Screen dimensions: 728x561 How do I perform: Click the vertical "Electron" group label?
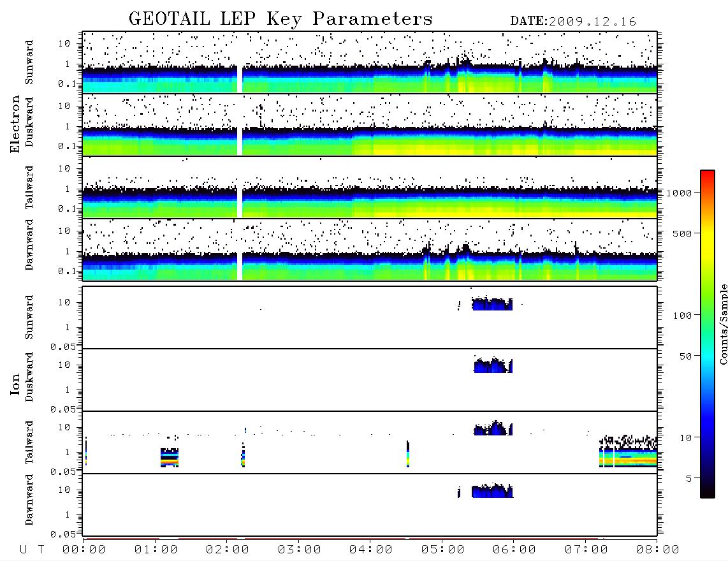(15, 124)
